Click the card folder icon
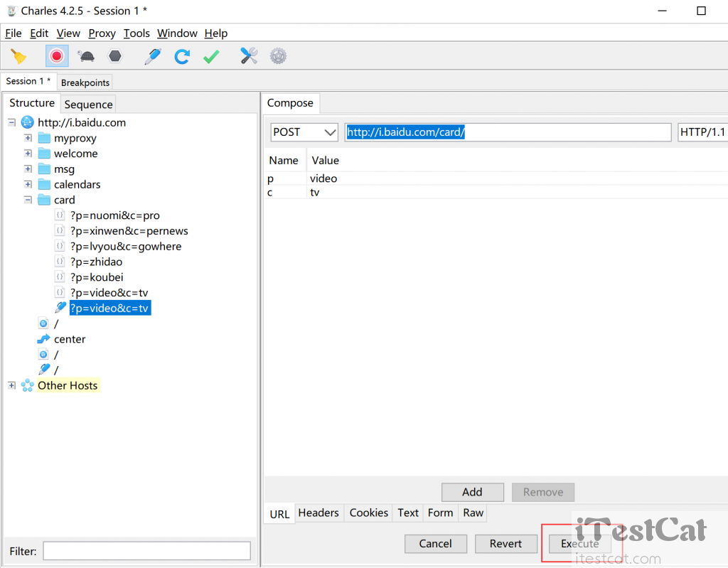 point(44,200)
